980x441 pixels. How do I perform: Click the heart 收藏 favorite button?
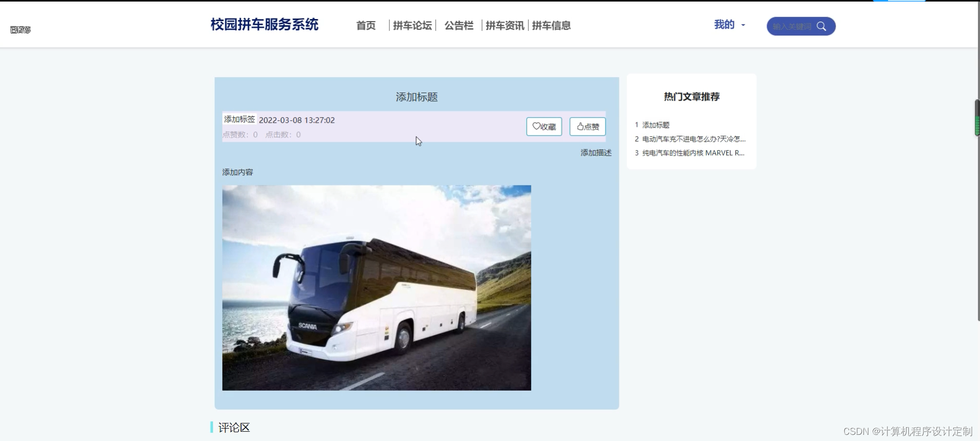click(544, 126)
